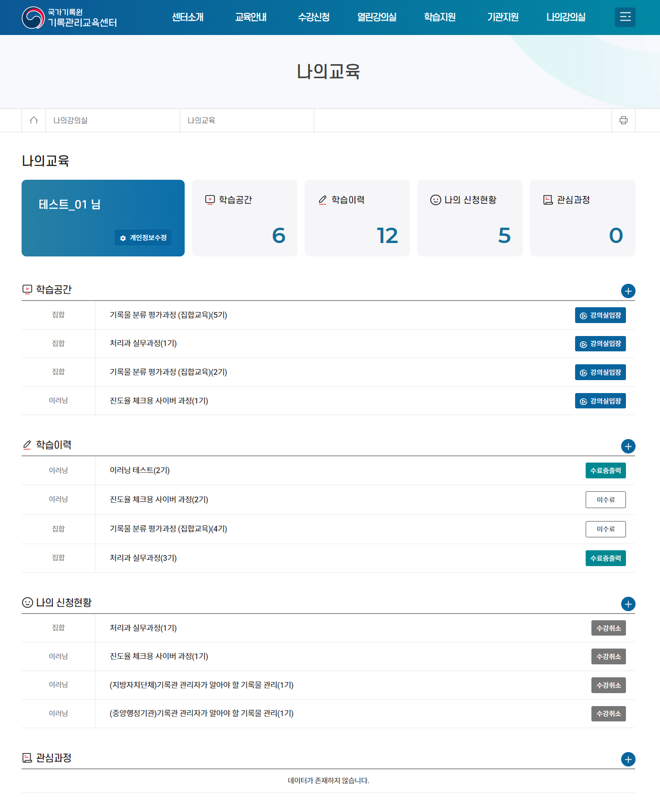Print certificate for 이러닝 테스트(2기)
Viewport: 660px width, 812px height.
coord(606,471)
